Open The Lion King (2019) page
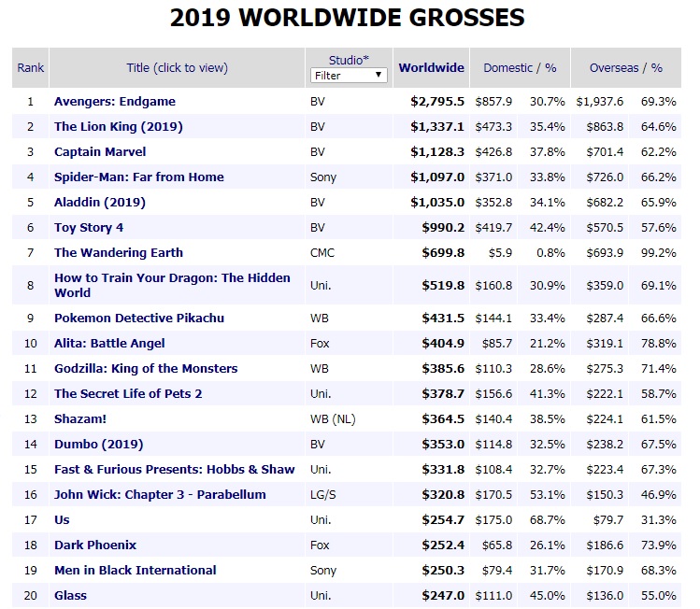 coord(119,126)
